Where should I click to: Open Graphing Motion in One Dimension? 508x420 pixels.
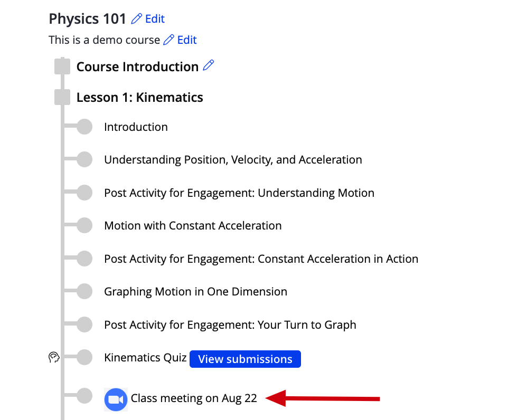tap(196, 292)
